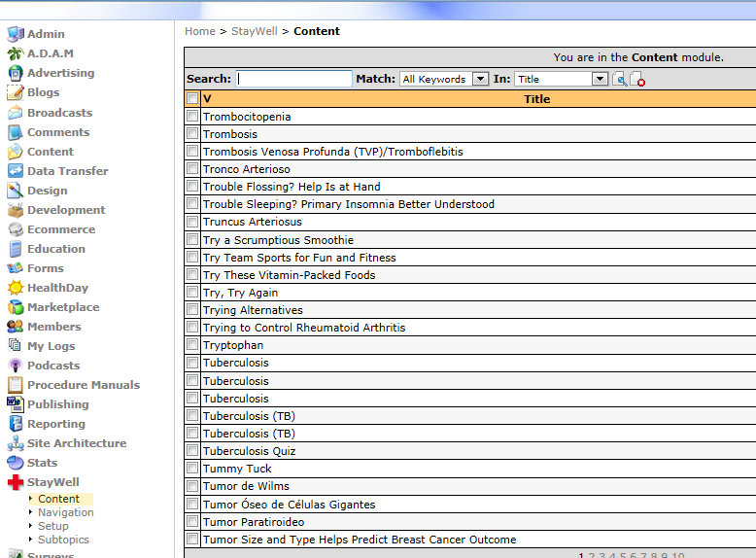The image size is (756, 558).
Task: Click the Ecommerce sidebar icon
Action: [x=15, y=229]
